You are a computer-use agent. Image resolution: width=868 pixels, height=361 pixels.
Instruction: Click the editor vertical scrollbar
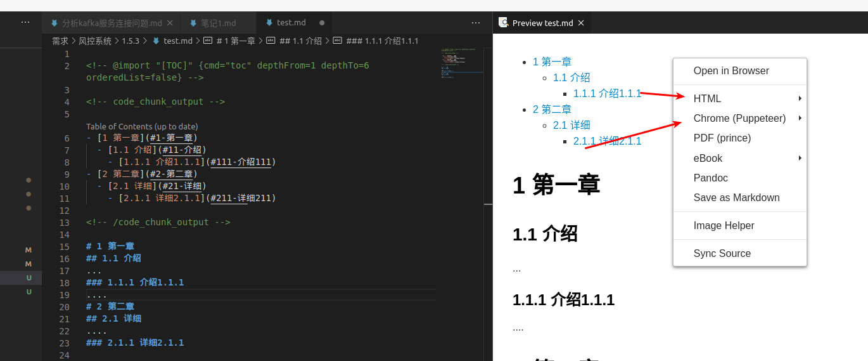click(488, 204)
